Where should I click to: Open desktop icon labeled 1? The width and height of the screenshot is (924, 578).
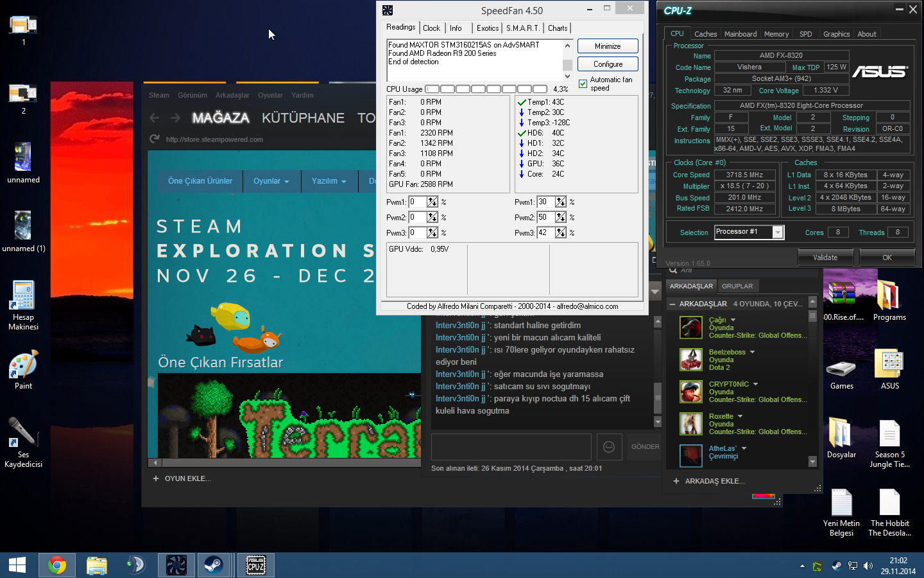click(24, 30)
